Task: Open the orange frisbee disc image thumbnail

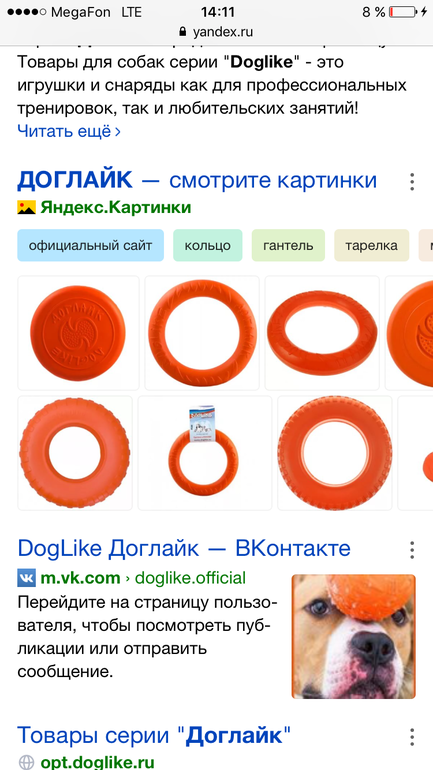Action: [x=79, y=333]
